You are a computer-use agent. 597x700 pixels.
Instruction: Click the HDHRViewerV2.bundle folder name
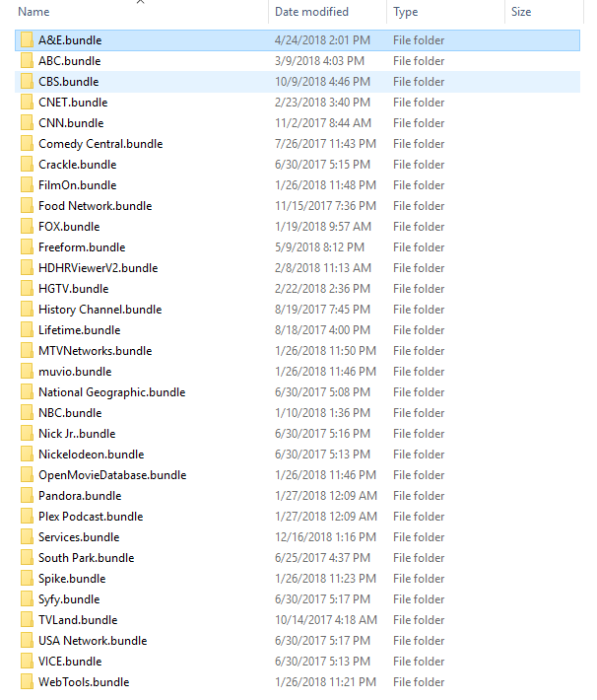tap(99, 268)
